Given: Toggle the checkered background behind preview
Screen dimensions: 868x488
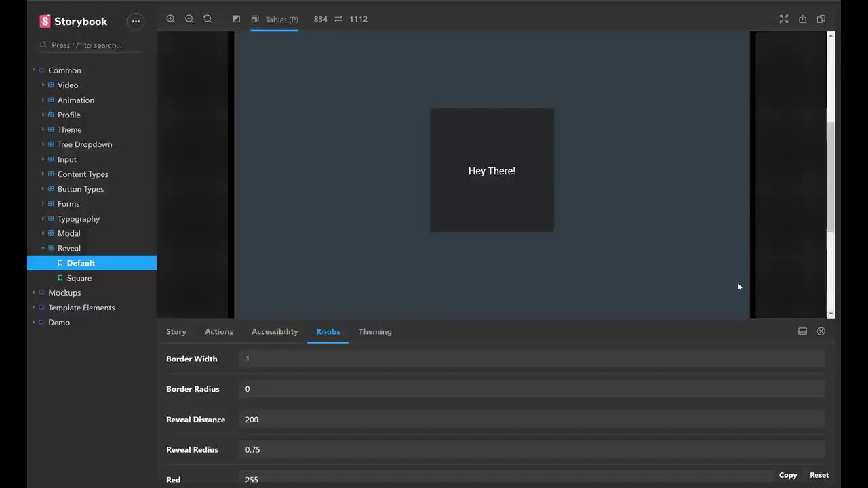Looking at the screenshot, I should click(236, 19).
